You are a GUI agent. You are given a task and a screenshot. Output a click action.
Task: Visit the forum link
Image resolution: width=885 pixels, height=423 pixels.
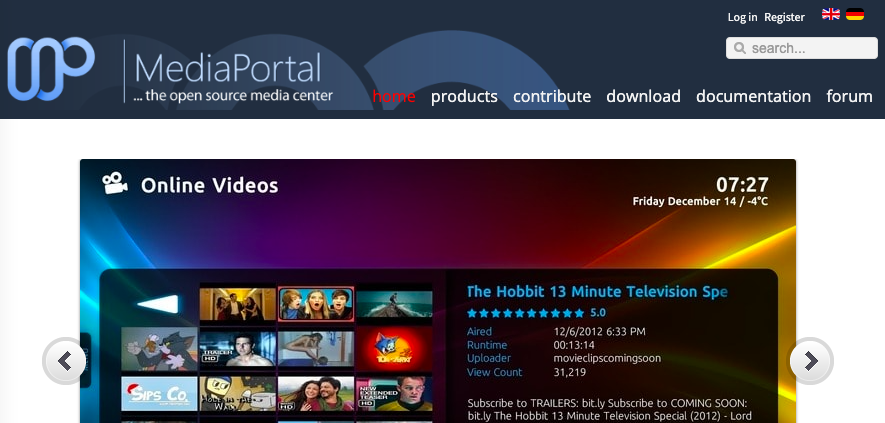pos(849,97)
